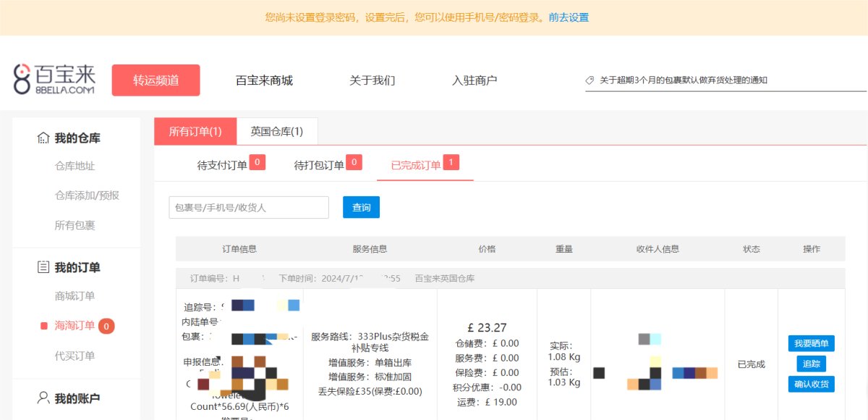The height and width of the screenshot is (420, 868).
Task: Click the 增值服务:单箱出库 line
Action: coord(370,363)
